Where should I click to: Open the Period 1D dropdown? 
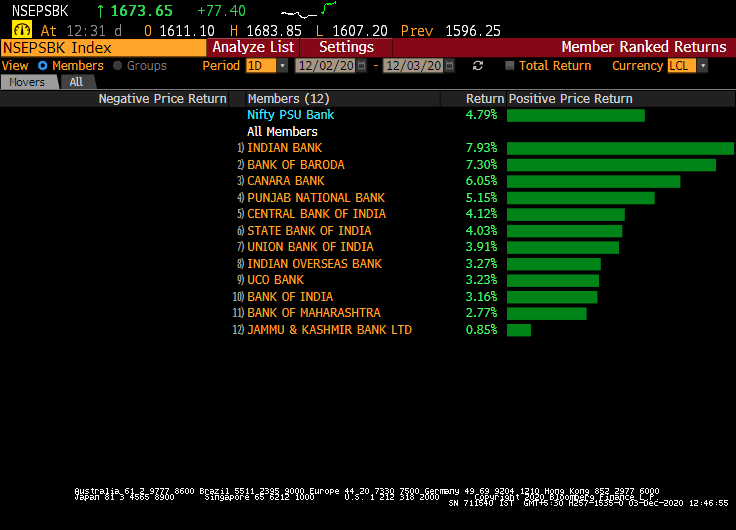click(x=266, y=66)
